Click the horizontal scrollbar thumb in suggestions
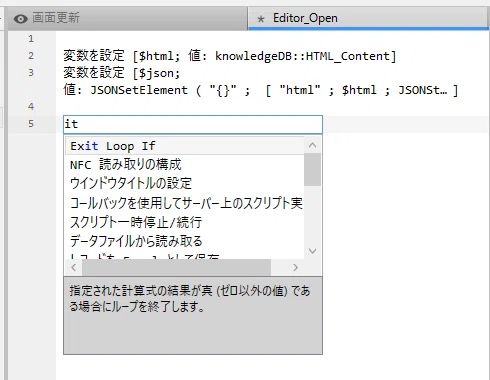 click(x=177, y=267)
